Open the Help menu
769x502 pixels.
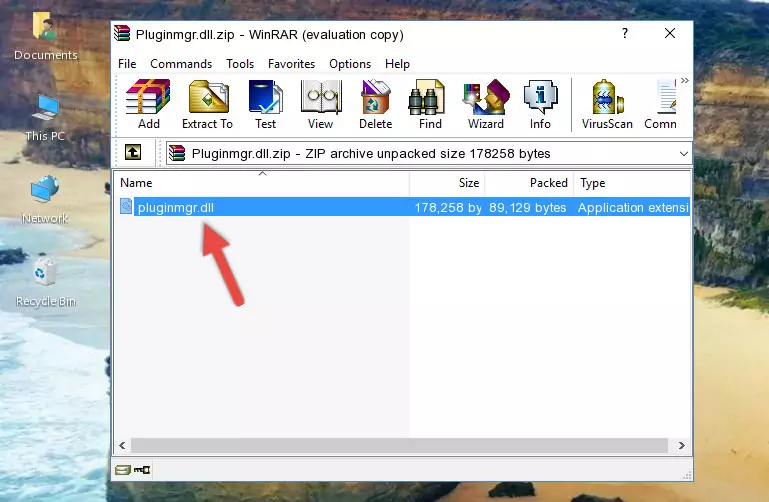pos(397,64)
